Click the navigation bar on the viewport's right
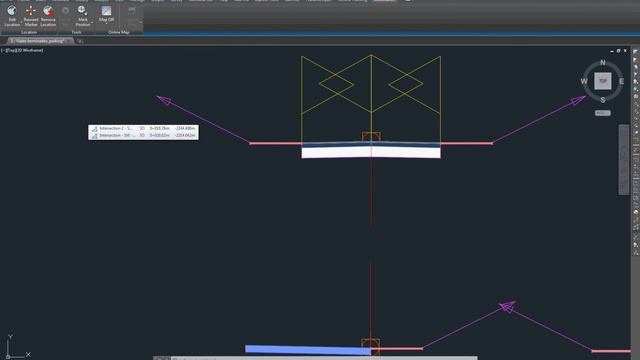 click(x=624, y=159)
